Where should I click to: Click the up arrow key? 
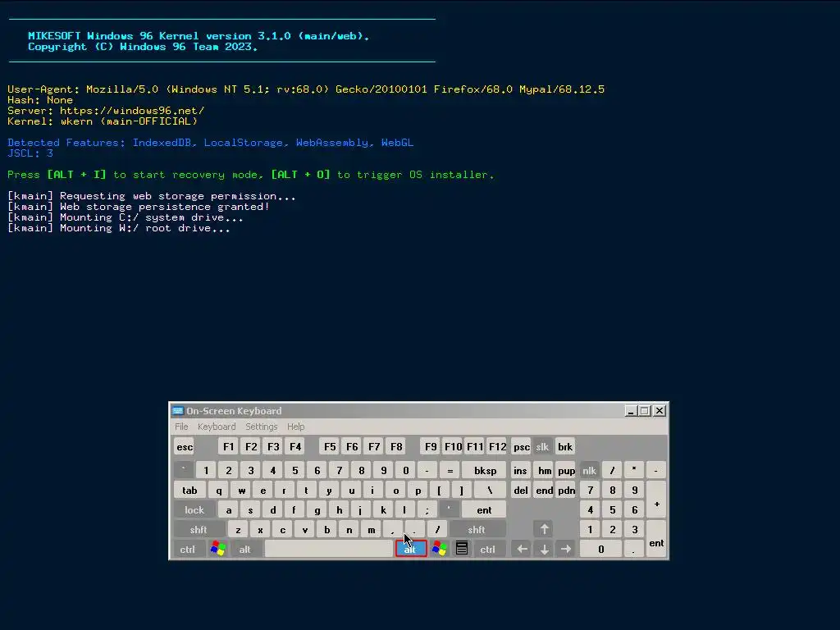544,529
